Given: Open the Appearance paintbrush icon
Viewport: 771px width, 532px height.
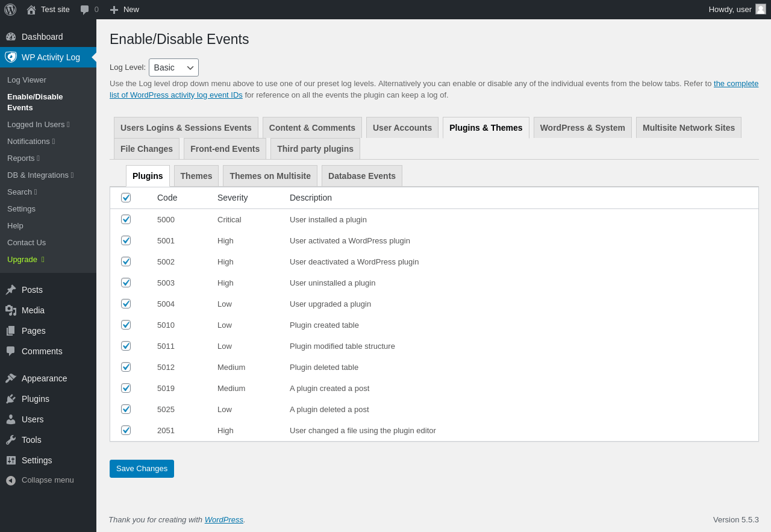Looking at the screenshot, I should [11, 378].
